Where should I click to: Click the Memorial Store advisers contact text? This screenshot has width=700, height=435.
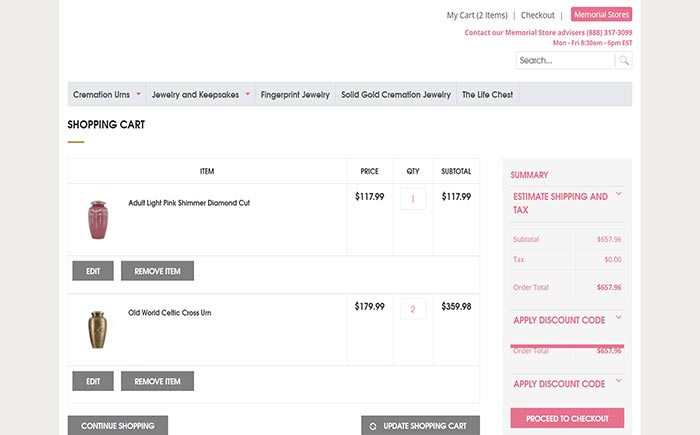(x=548, y=33)
